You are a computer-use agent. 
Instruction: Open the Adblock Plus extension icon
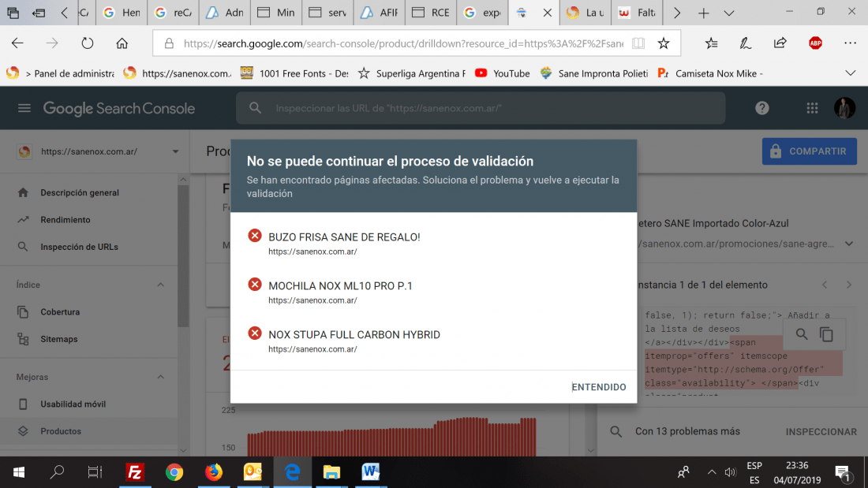coord(815,43)
